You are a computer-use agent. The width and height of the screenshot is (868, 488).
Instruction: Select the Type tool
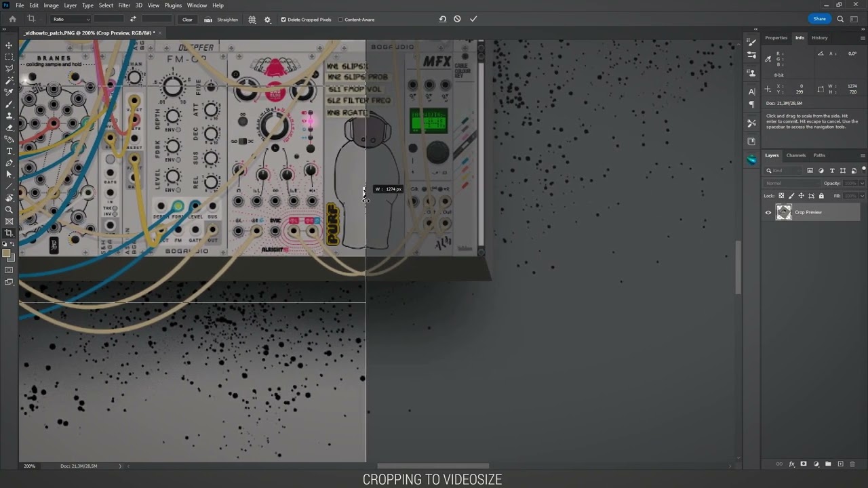pyautogui.click(x=9, y=150)
